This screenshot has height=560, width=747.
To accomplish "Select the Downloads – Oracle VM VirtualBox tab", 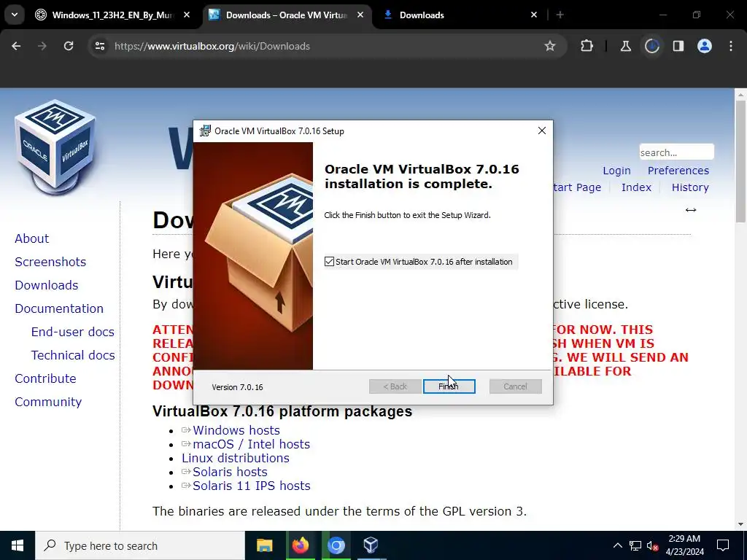I will click(287, 15).
